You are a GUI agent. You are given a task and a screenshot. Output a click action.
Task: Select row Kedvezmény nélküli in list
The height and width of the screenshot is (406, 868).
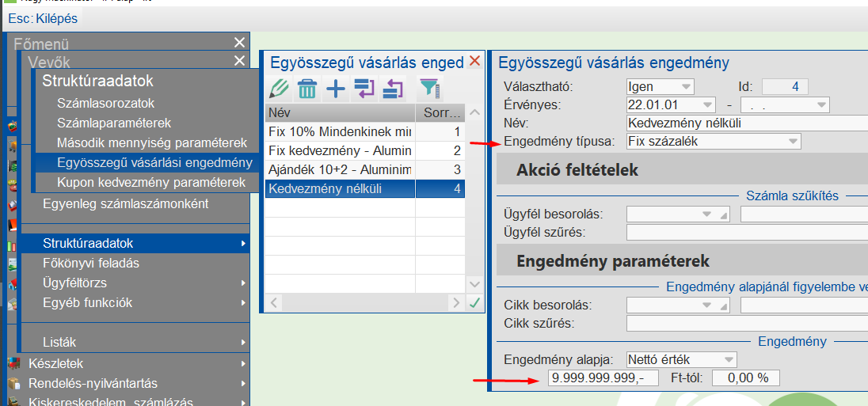click(x=365, y=188)
